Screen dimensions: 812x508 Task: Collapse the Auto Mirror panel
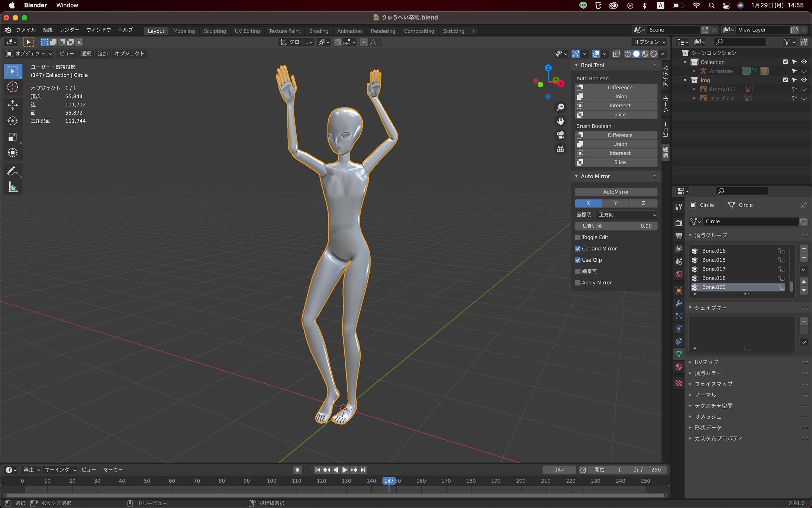[576, 176]
